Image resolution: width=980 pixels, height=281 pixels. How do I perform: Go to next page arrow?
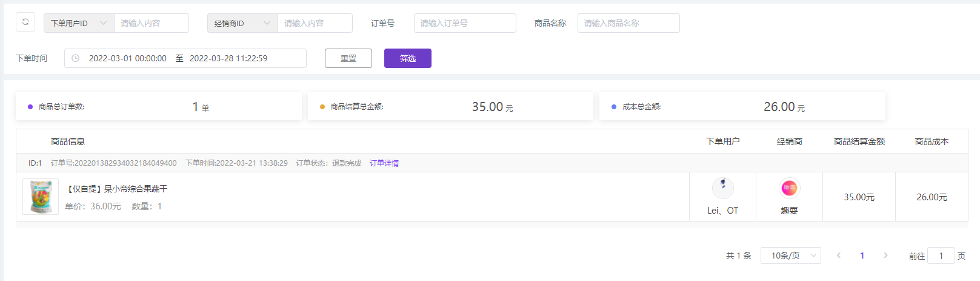(885, 256)
